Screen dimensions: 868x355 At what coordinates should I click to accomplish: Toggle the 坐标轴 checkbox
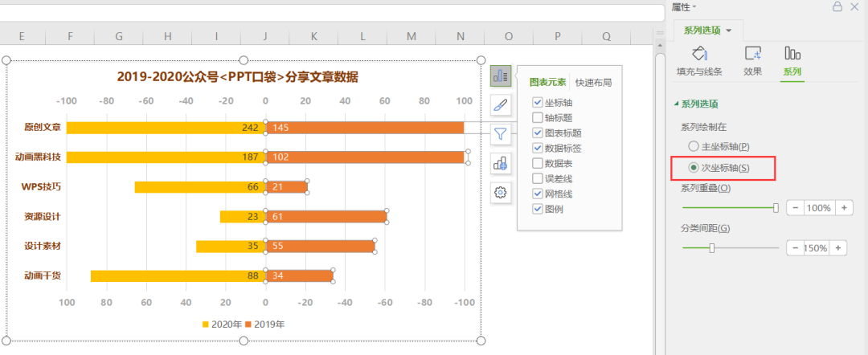click(537, 102)
